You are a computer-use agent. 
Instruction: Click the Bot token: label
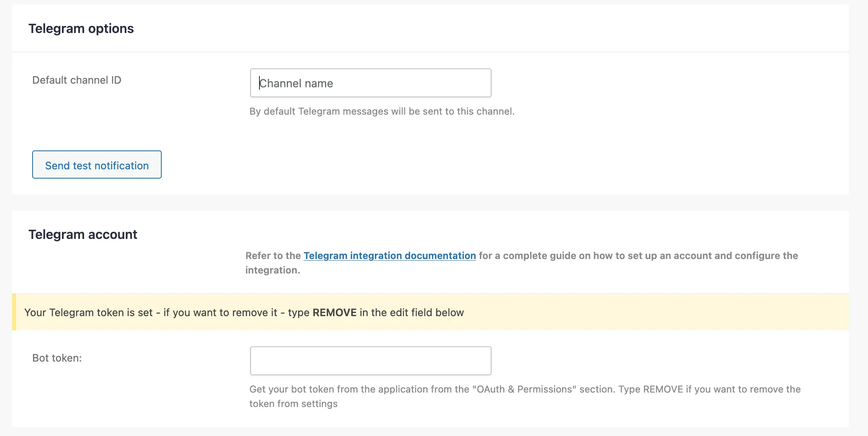point(57,358)
